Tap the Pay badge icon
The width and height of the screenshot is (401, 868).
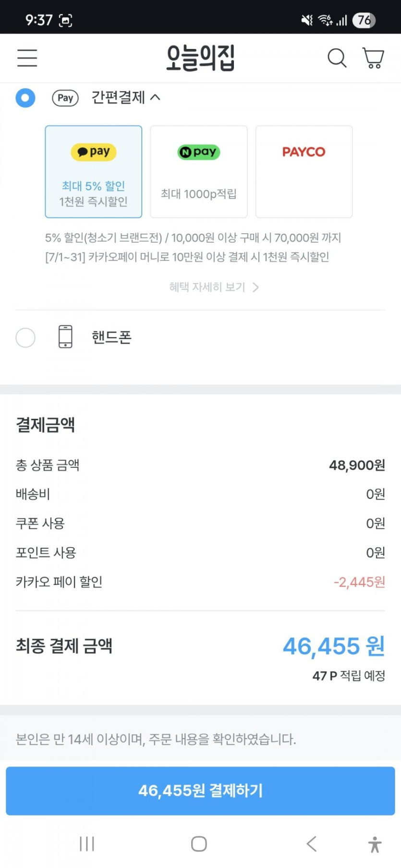click(x=65, y=98)
